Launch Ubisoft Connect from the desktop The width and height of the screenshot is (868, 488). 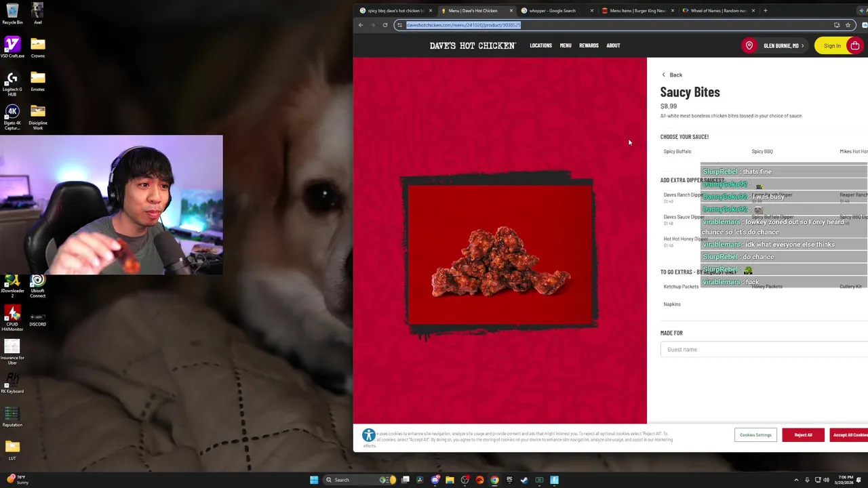(37, 286)
